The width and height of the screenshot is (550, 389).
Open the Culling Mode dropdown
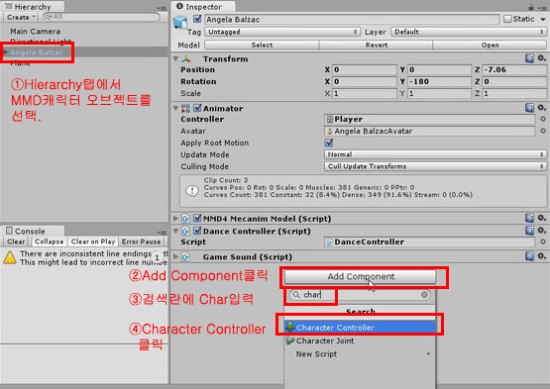coord(435,166)
